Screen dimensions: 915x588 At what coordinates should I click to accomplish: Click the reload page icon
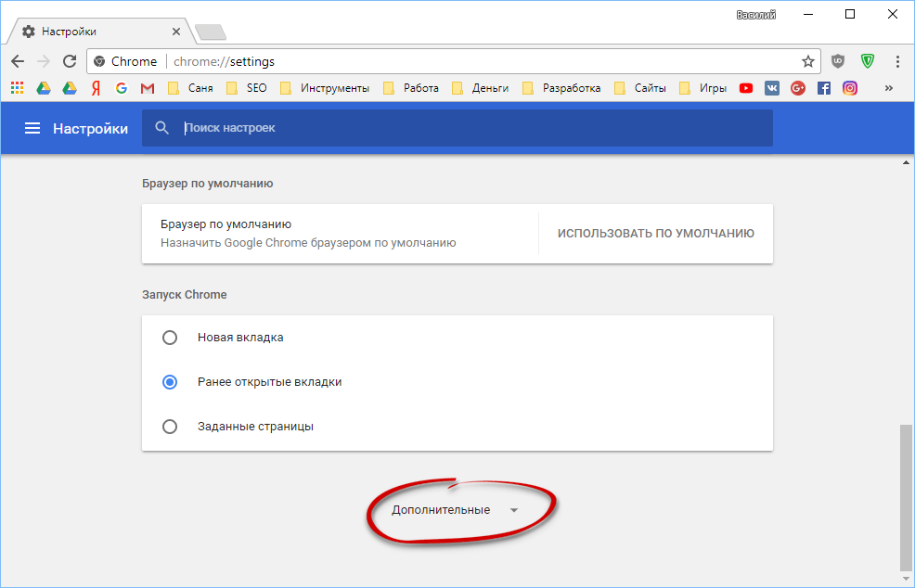tap(70, 61)
